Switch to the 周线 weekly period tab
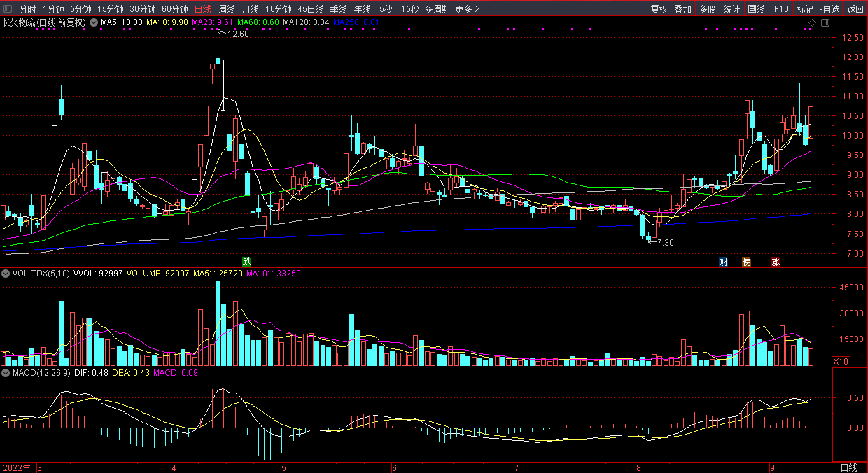Image resolution: width=868 pixels, height=473 pixels. click(x=227, y=9)
